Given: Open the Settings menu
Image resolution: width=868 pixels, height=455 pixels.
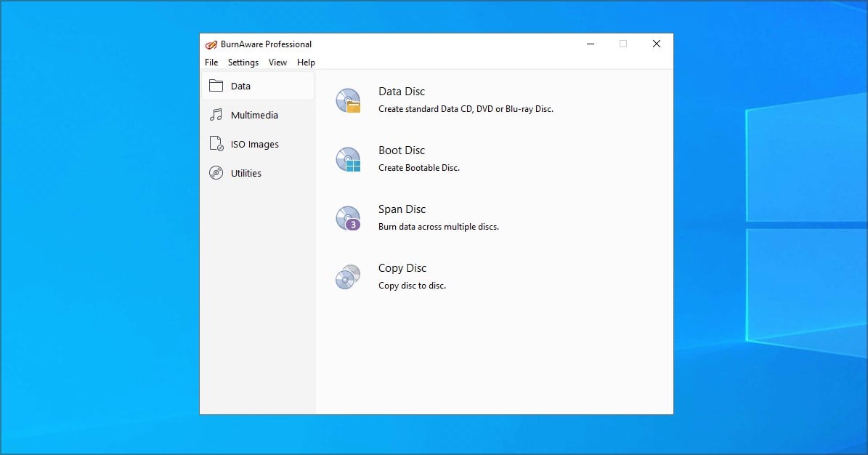Looking at the screenshot, I should 243,62.
